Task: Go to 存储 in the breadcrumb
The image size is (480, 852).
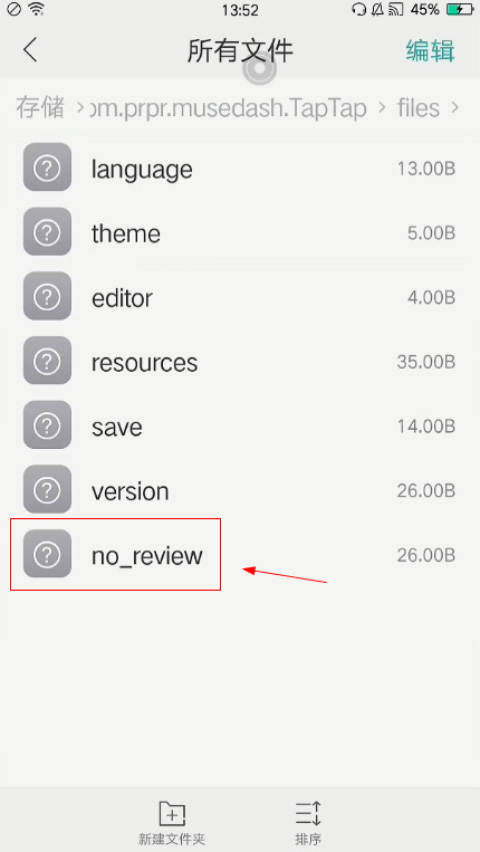Action: [x=40, y=107]
